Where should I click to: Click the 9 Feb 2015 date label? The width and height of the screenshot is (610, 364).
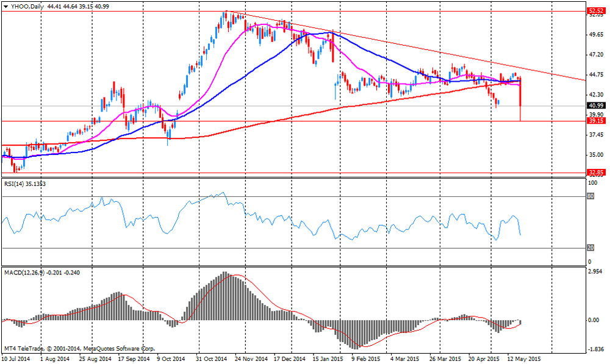366,359
